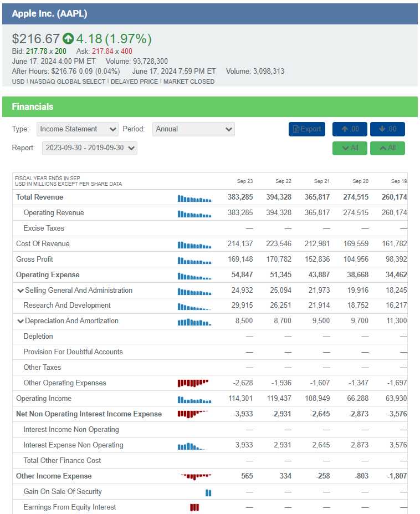Click the Operating Revenue sparkline chart
This screenshot has height=514, width=420.
(194, 214)
